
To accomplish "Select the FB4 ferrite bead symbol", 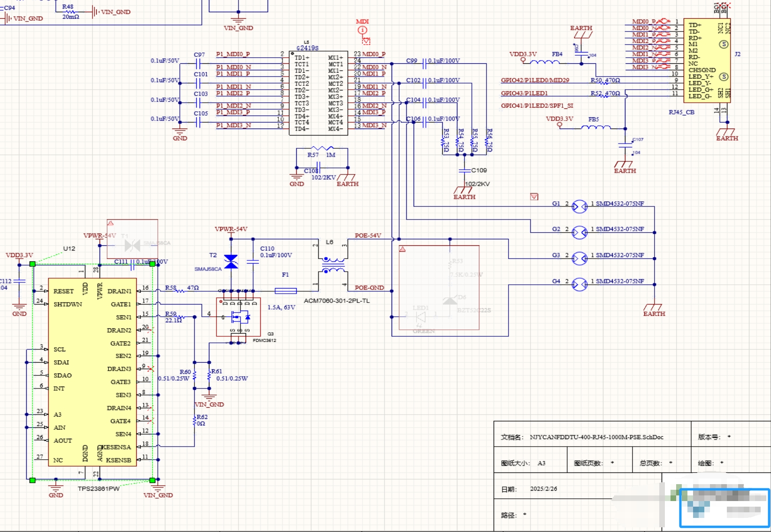I will 545,61.
